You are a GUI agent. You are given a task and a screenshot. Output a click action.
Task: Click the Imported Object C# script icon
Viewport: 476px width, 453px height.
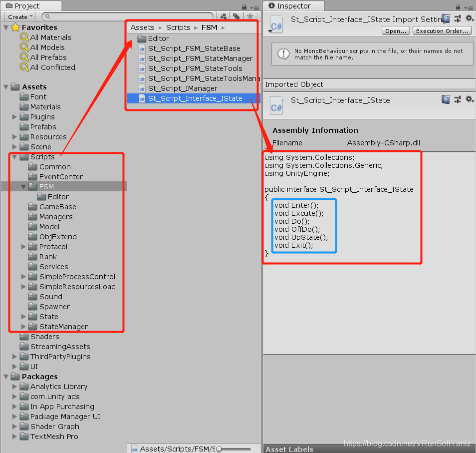276,105
